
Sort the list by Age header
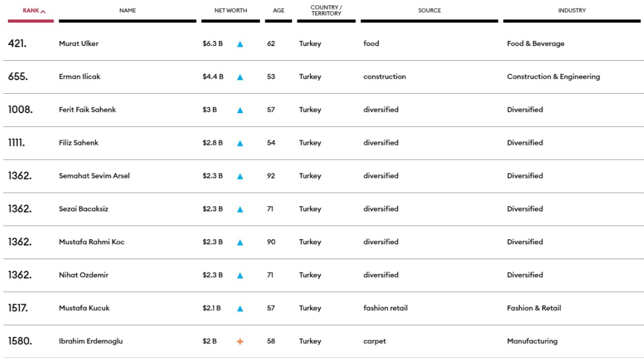pyautogui.click(x=279, y=11)
